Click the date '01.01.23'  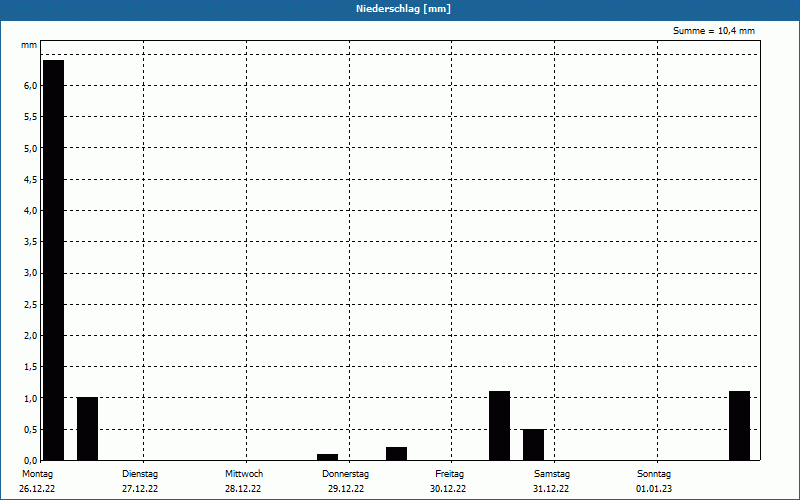click(x=654, y=489)
